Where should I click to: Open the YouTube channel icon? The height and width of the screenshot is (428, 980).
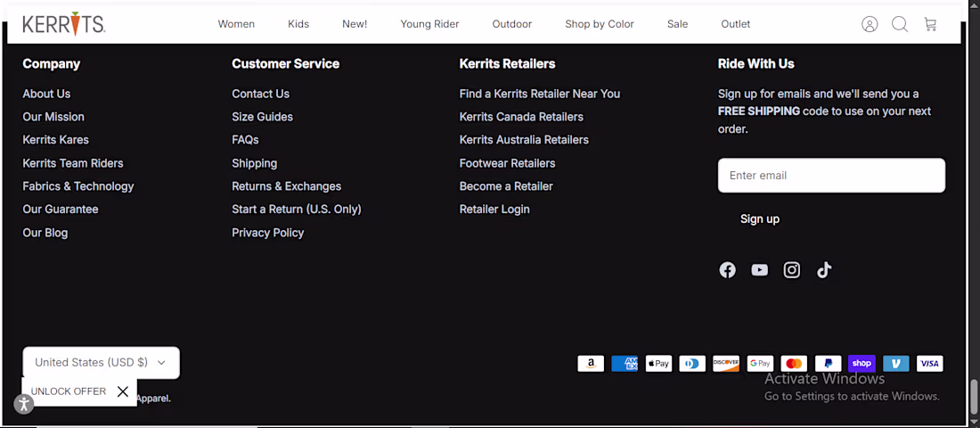point(759,269)
